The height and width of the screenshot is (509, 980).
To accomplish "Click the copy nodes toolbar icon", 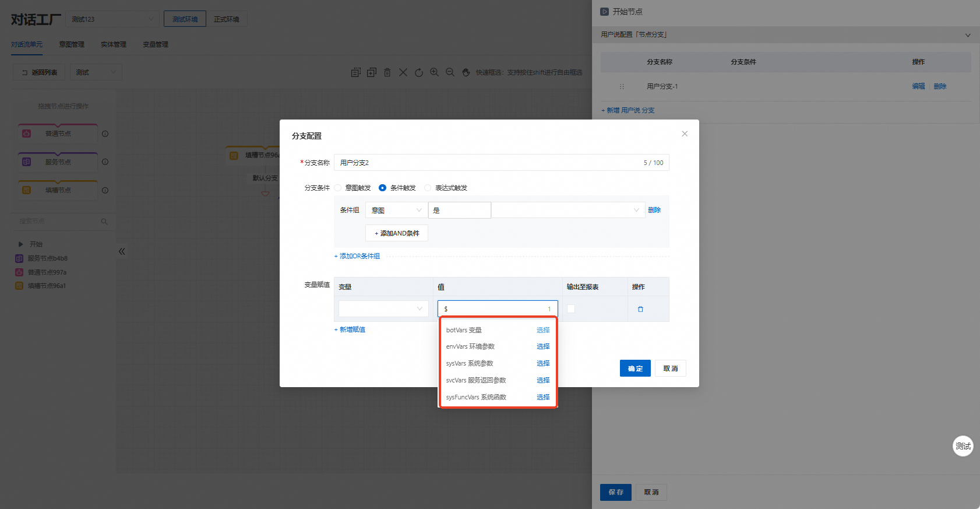I will pyautogui.click(x=355, y=72).
